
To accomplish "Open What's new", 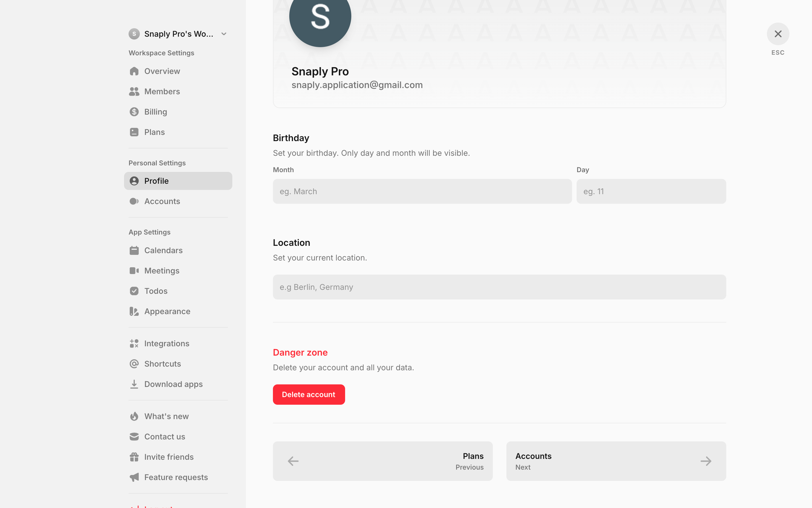I will (178, 416).
